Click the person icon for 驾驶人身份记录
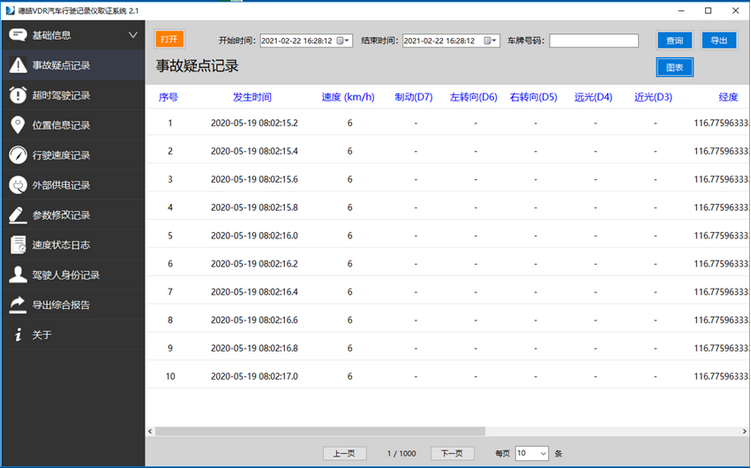 click(17, 275)
